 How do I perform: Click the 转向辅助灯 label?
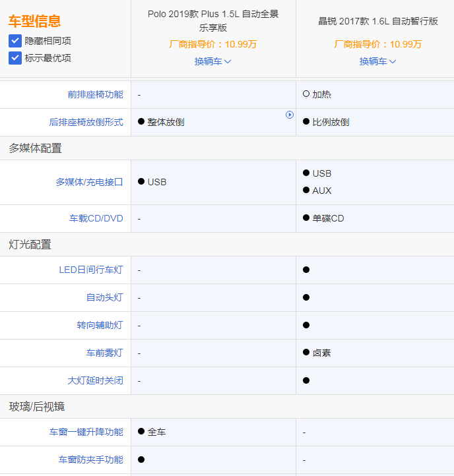(100, 325)
